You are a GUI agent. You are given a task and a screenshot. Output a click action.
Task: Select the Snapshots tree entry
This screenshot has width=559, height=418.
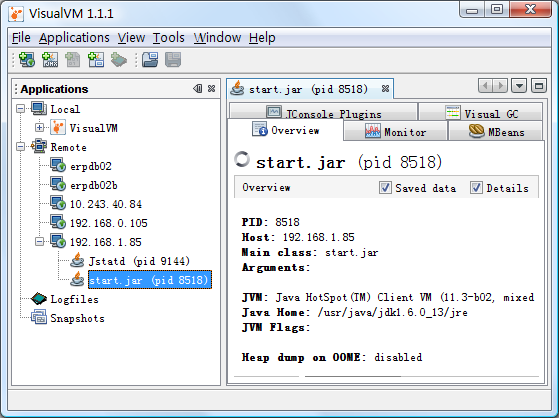pyautogui.click(x=77, y=318)
